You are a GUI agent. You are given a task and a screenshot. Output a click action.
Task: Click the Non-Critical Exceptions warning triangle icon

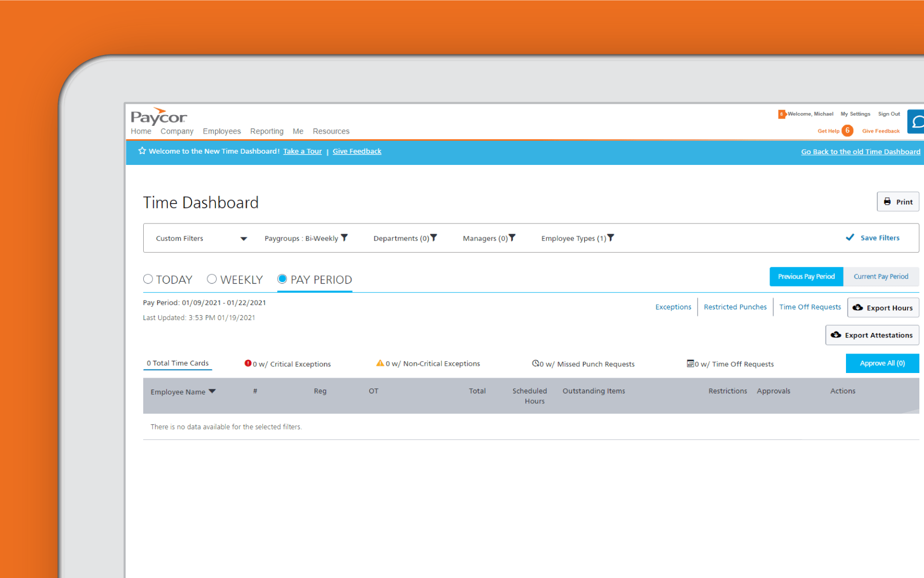(x=380, y=363)
